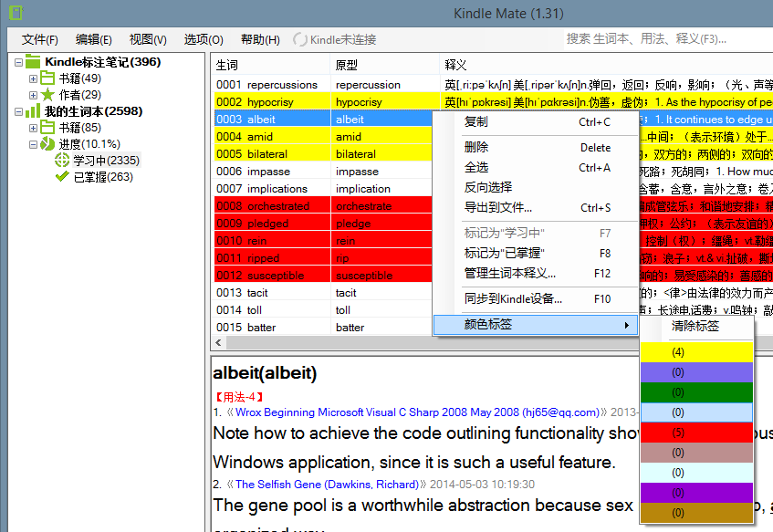Image resolution: width=773 pixels, height=532 pixels.
Task: Click the 书籍(49) folder icon
Action: click(47, 78)
